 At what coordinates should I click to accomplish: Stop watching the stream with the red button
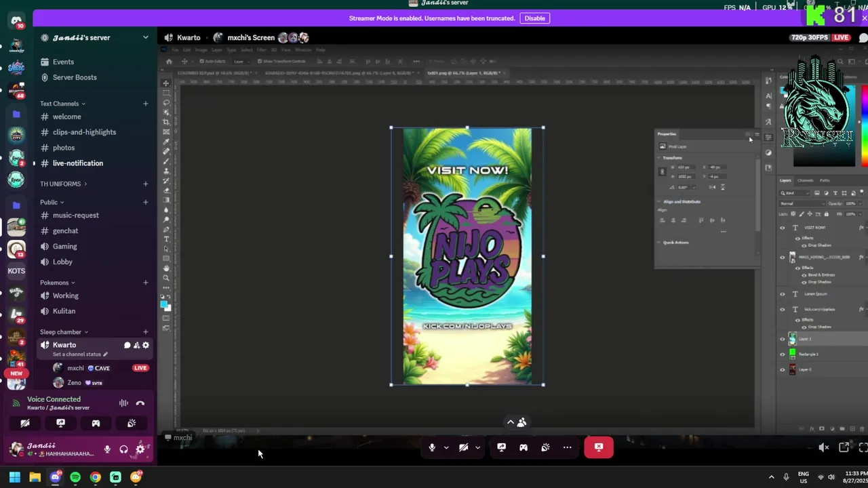coord(599,447)
